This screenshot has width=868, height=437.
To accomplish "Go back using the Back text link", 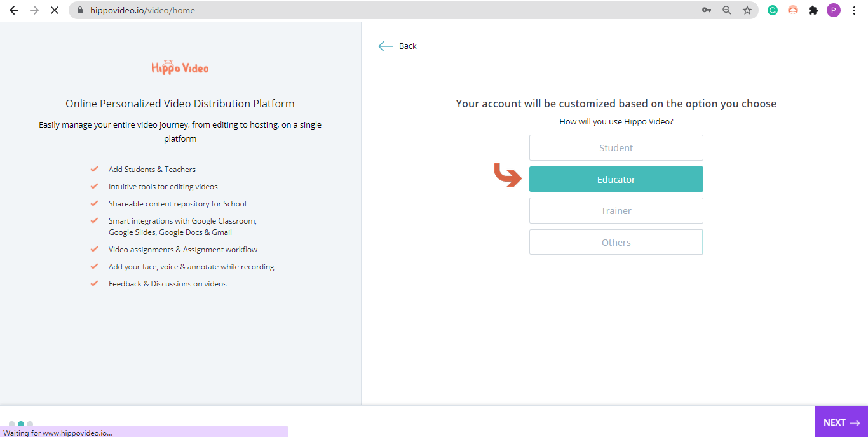I will pos(408,46).
